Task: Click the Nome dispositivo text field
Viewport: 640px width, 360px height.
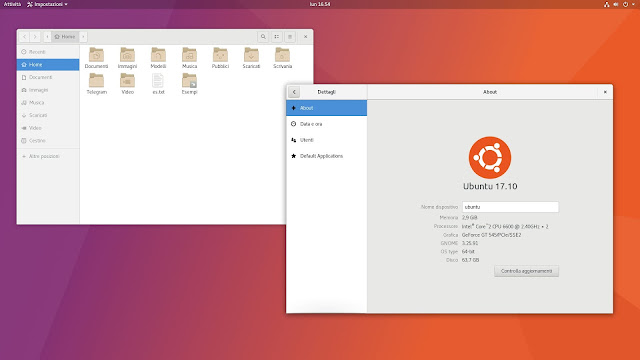Action: pos(510,207)
